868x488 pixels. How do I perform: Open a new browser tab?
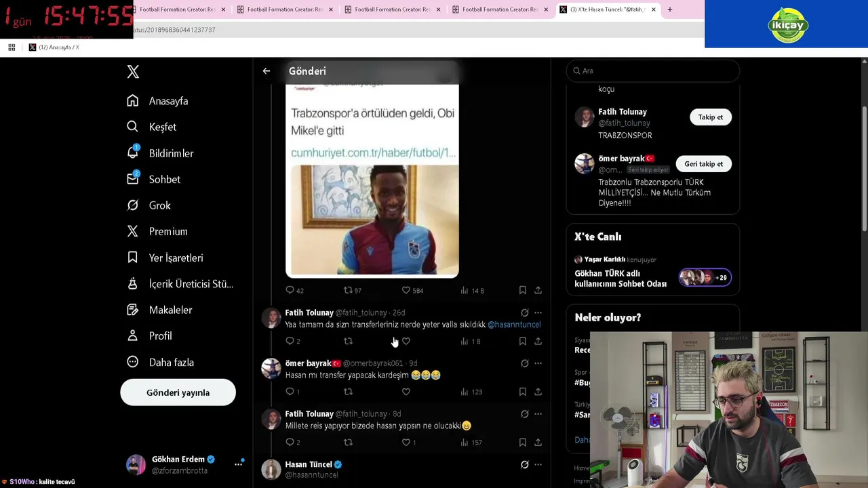click(669, 9)
